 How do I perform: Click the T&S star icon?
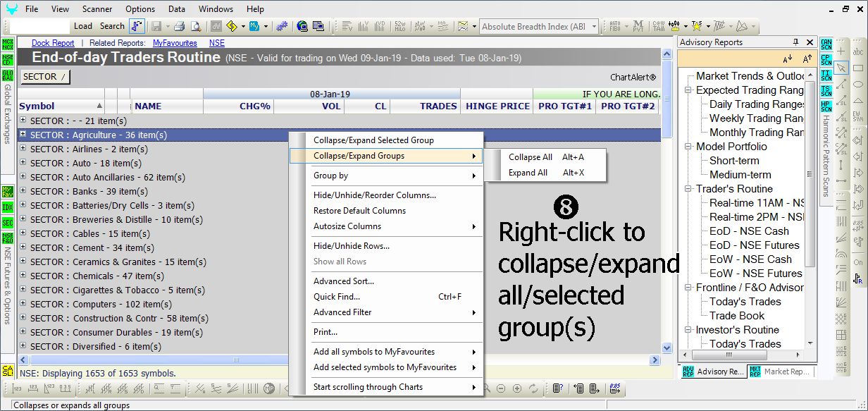696,26
